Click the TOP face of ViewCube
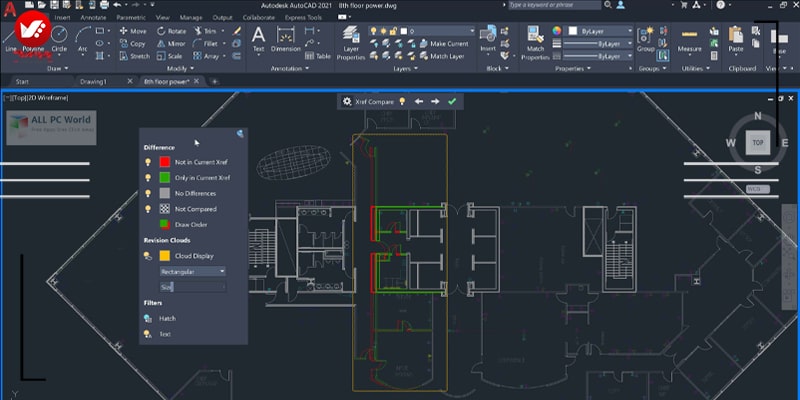 758,142
